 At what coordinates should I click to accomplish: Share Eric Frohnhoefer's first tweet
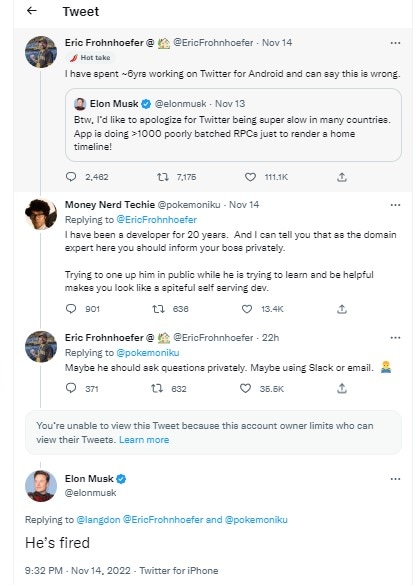(x=342, y=177)
